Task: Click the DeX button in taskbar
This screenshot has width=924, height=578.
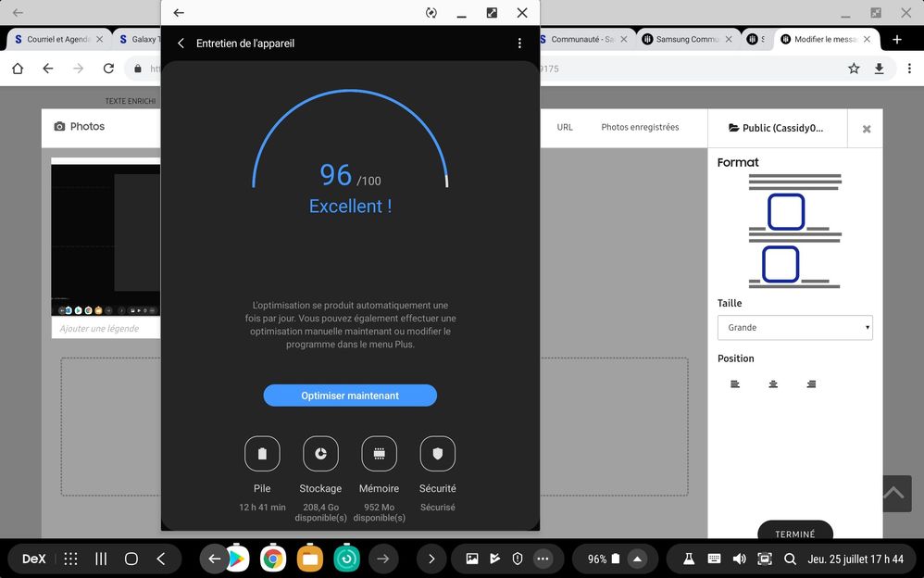Action: click(x=33, y=559)
